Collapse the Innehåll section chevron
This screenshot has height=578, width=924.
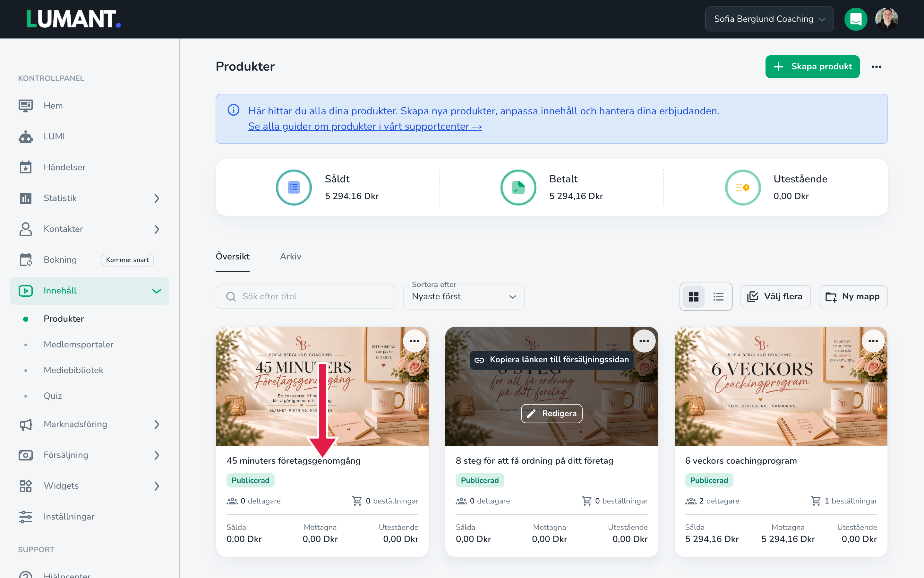point(157,291)
